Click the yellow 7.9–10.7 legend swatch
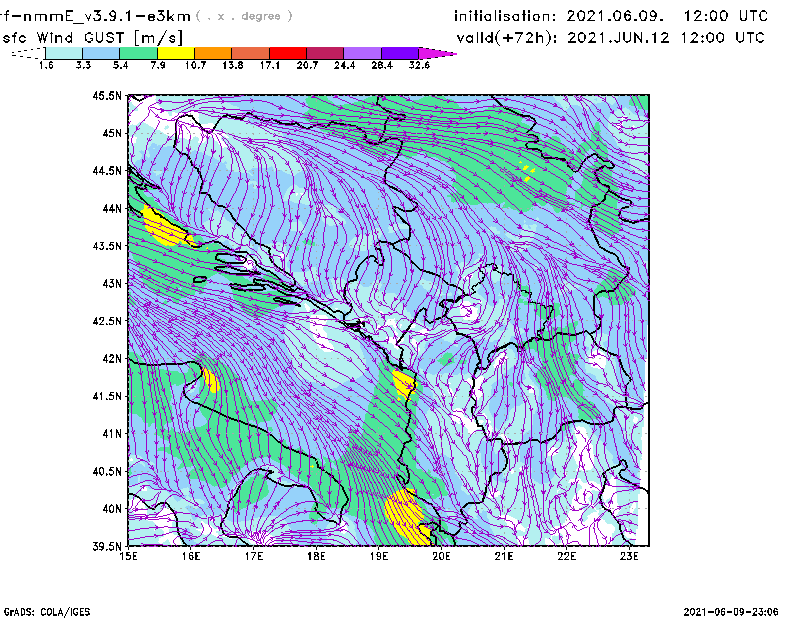Image resolution: width=800 pixels, height=618 pixels. [176, 53]
